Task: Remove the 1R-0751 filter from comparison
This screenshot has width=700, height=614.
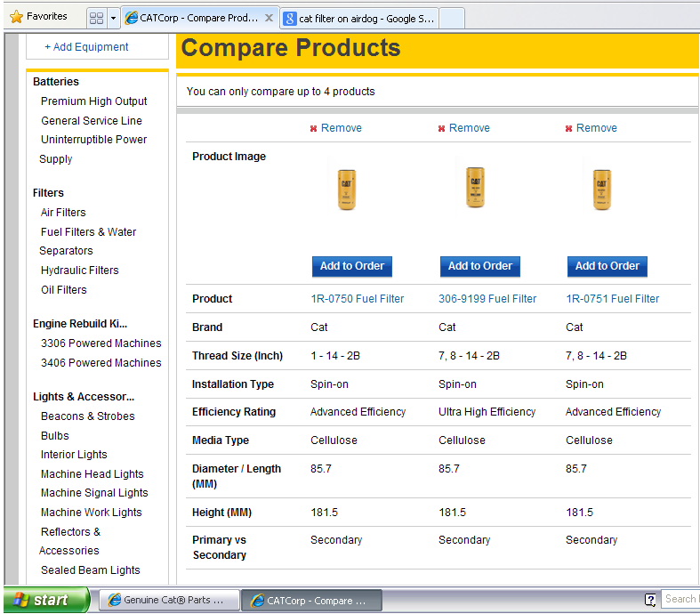Action: point(591,128)
